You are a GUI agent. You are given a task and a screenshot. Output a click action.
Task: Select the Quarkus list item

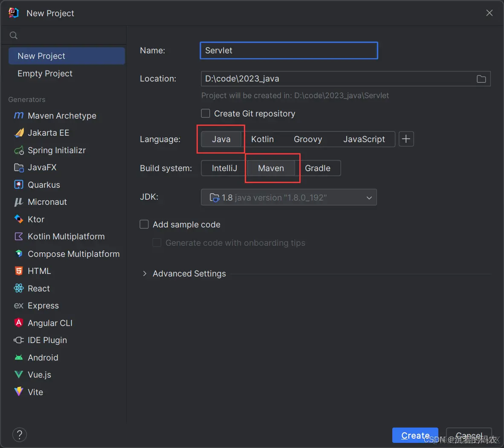click(x=67, y=185)
